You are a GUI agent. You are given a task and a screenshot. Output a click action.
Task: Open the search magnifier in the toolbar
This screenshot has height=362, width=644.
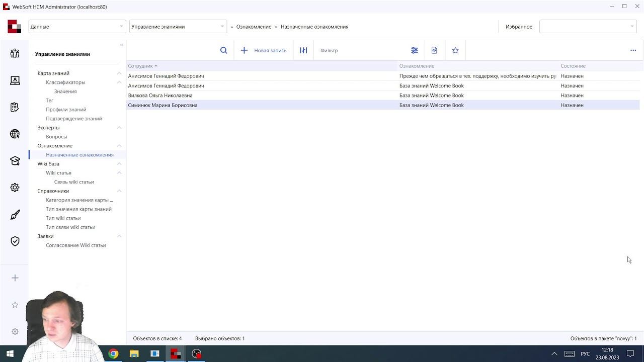[x=224, y=50]
